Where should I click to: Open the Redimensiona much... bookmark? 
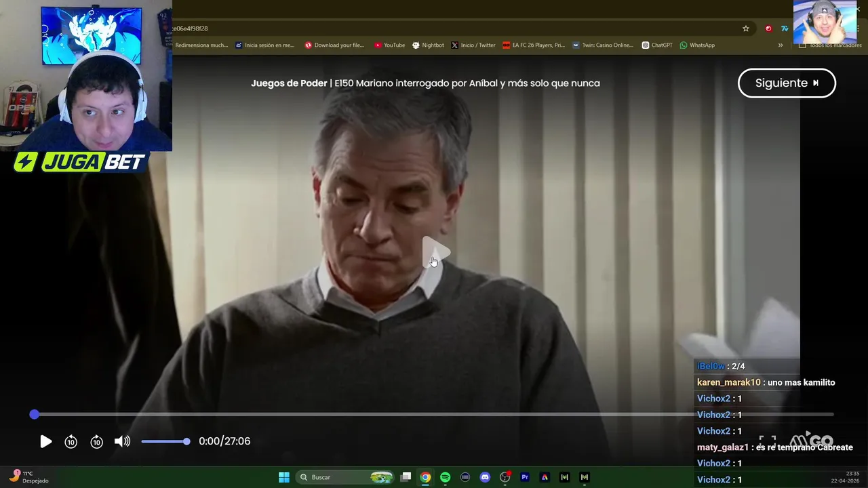pyautogui.click(x=201, y=45)
